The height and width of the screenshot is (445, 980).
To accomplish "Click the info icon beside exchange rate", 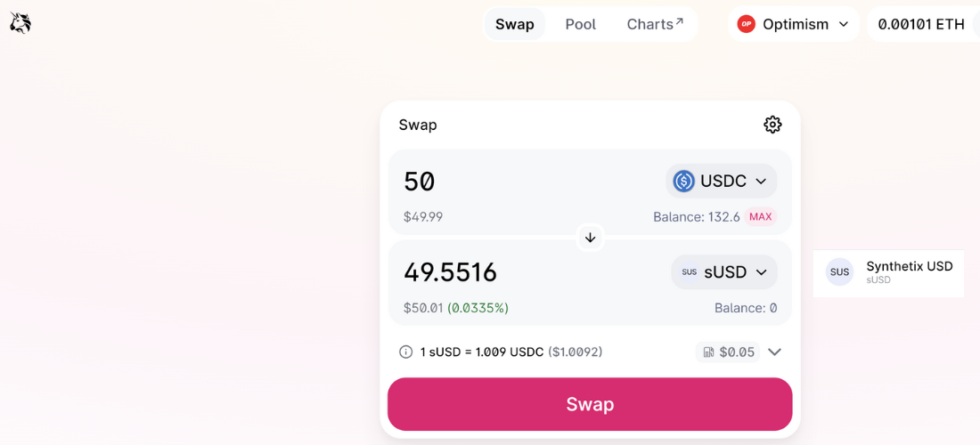I will (406, 352).
